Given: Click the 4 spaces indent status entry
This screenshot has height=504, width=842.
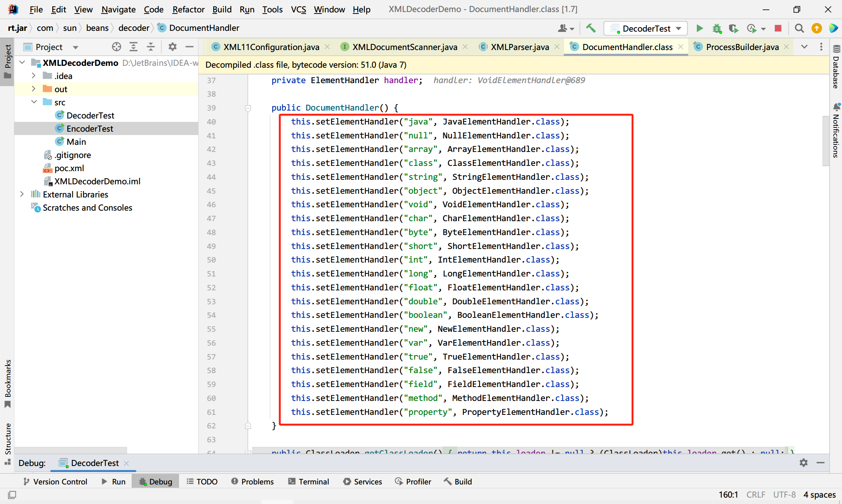Looking at the screenshot, I should click(x=819, y=495).
